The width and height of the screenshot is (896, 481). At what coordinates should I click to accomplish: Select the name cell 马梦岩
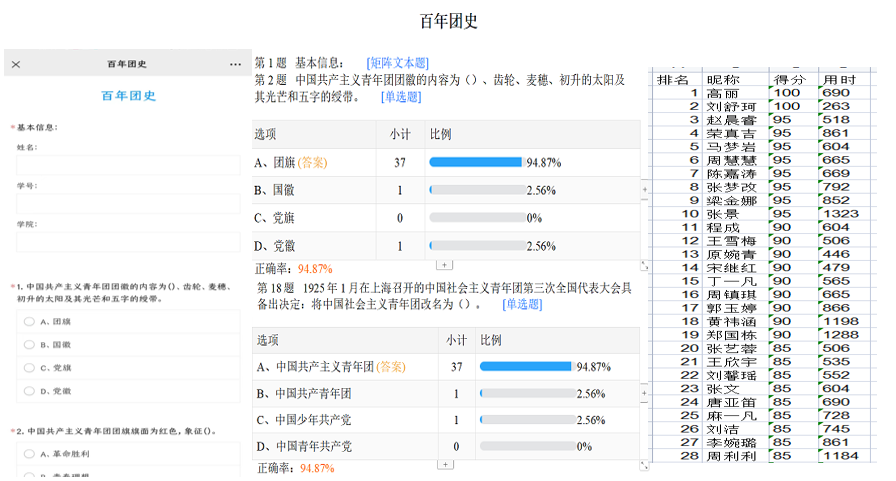pos(735,147)
